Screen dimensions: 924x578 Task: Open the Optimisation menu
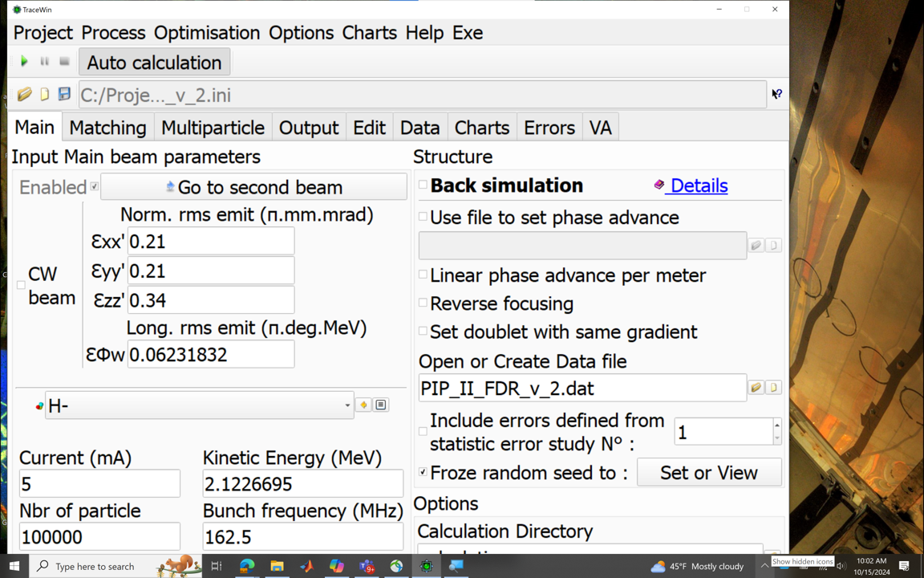[x=207, y=32]
